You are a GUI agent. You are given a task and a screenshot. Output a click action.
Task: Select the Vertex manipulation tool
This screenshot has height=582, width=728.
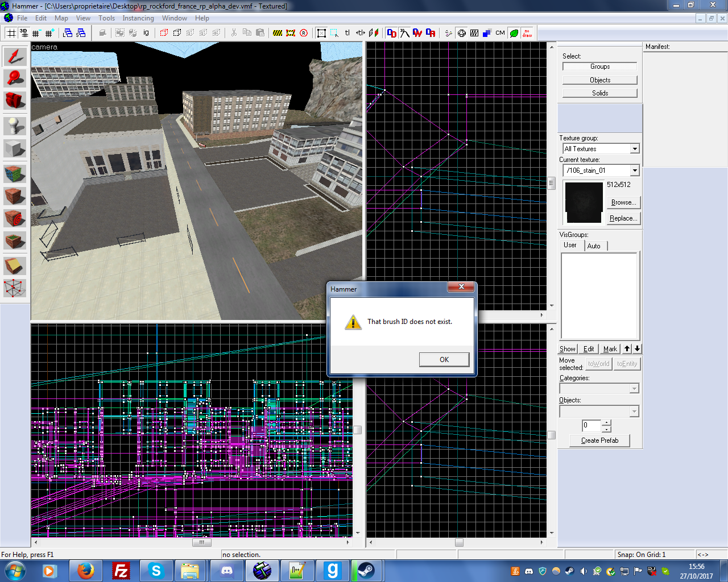coord(15,288)
